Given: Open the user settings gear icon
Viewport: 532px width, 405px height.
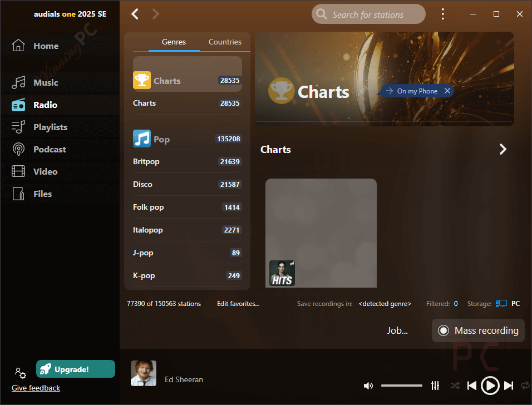Looking at the screenshot, I should (20, 373).
